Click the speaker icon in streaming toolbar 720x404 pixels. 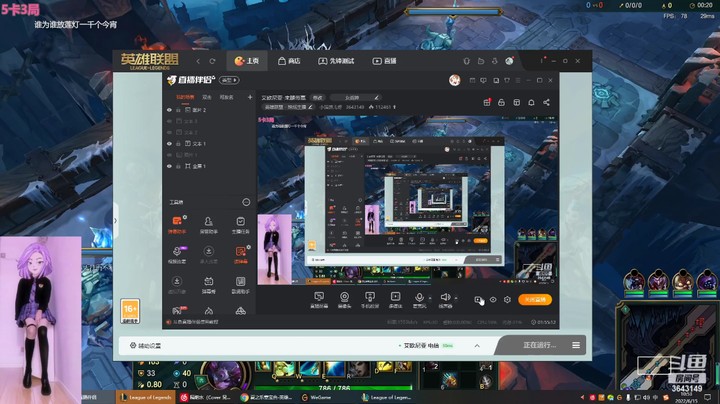click(444, 297)
